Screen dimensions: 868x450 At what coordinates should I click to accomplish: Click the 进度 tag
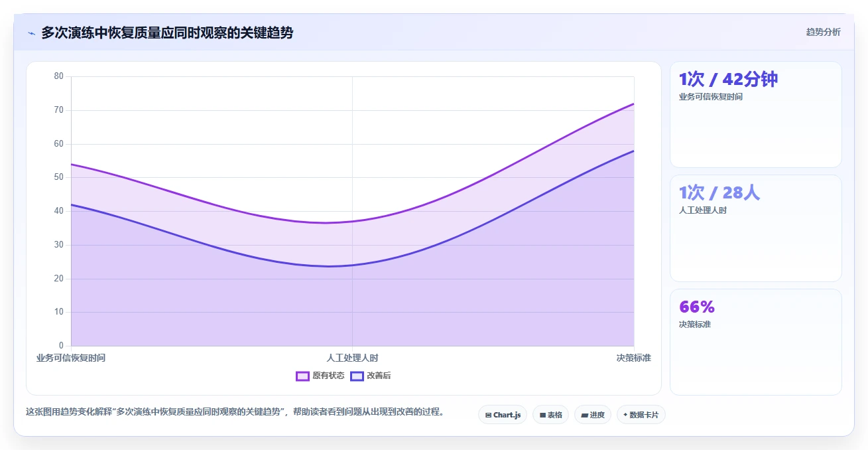(x=593, y=415)
